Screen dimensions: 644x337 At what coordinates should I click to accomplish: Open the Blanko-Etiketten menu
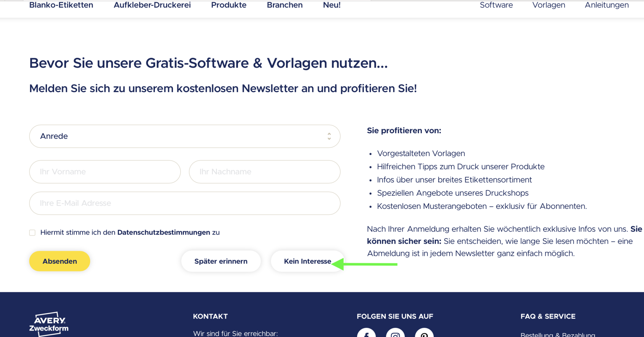61,5
